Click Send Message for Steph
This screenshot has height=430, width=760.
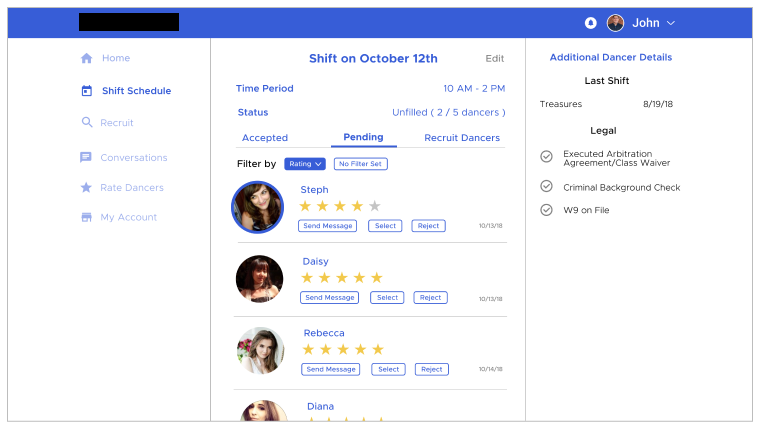tap(327, 226)
